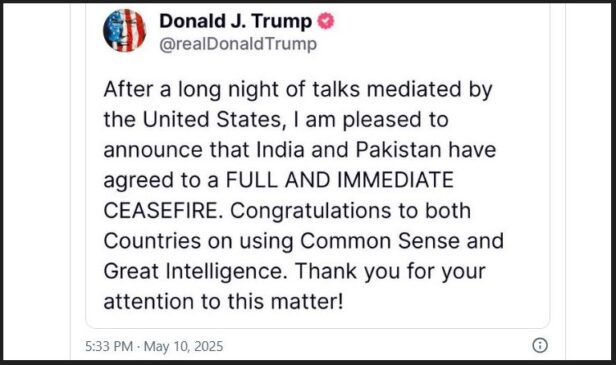The height and width of the screenshot is (365, 616).
Task: Click the pink verified badge
Action: click(x=326, y=21)
